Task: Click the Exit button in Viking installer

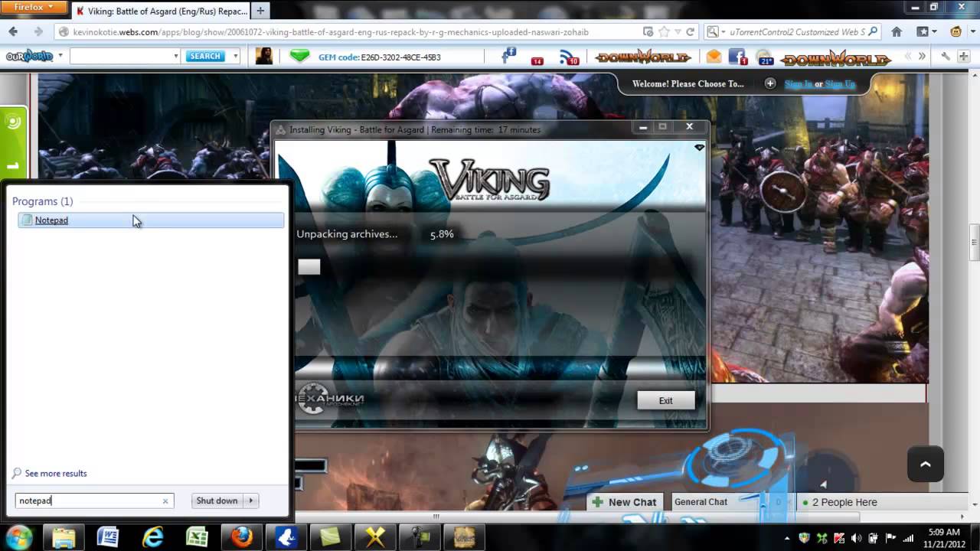Action: click(x=666, y=400)
